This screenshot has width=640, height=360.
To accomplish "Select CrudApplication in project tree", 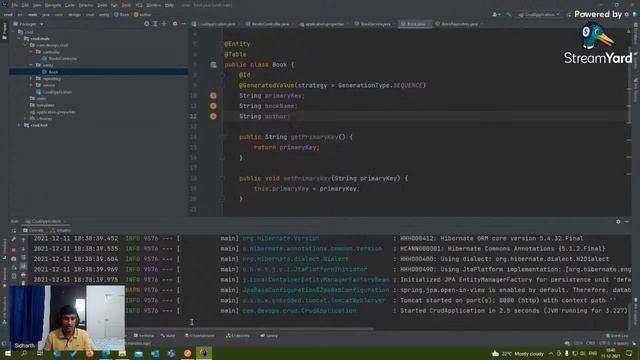I will [54, 92].
